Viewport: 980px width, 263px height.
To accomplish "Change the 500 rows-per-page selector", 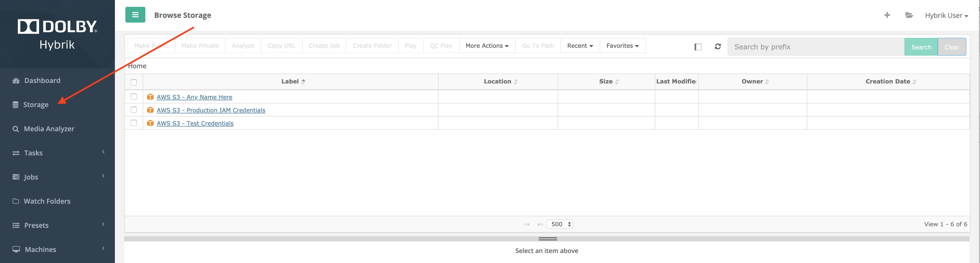I will (x=560, y=224).
